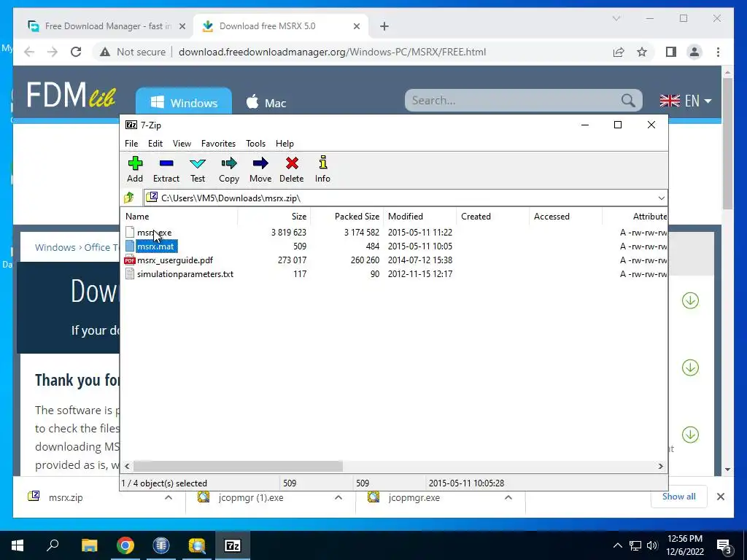Screen dimensions: 747x560
Task: Go up one folder level in 7-Zip
Action: (x=129, y=198)
